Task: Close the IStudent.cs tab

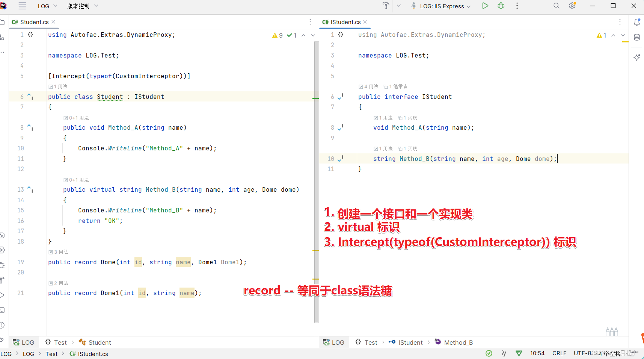Action: [x=365, y=22]
